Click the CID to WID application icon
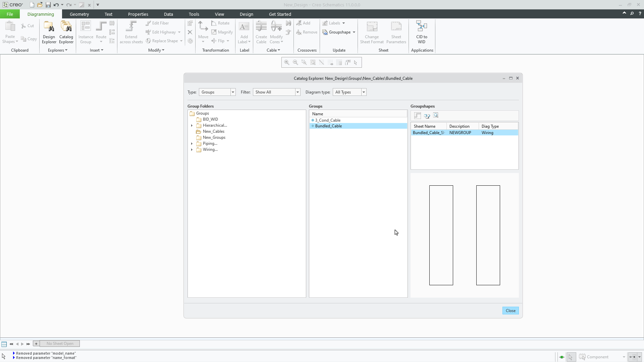 (422, 32)
